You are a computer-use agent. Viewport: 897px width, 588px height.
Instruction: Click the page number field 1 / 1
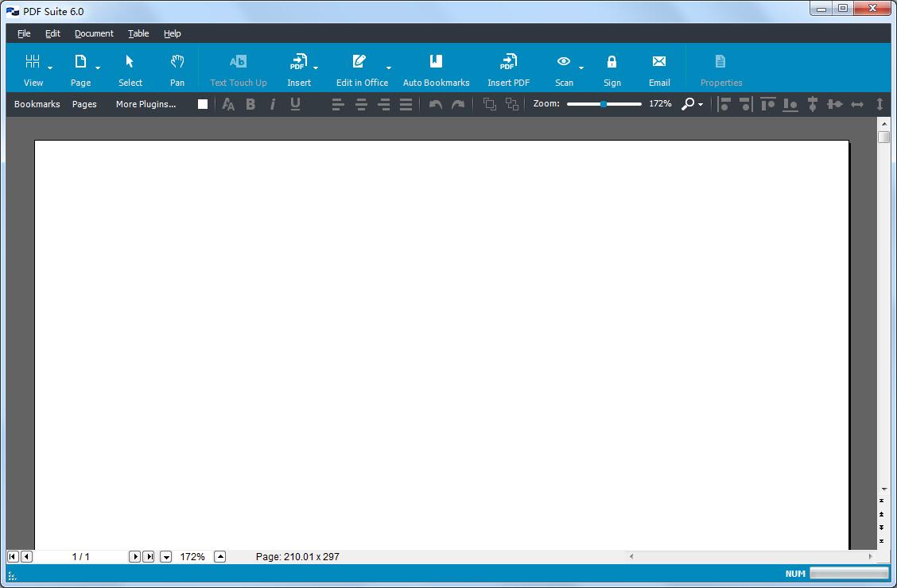(80, 556)
